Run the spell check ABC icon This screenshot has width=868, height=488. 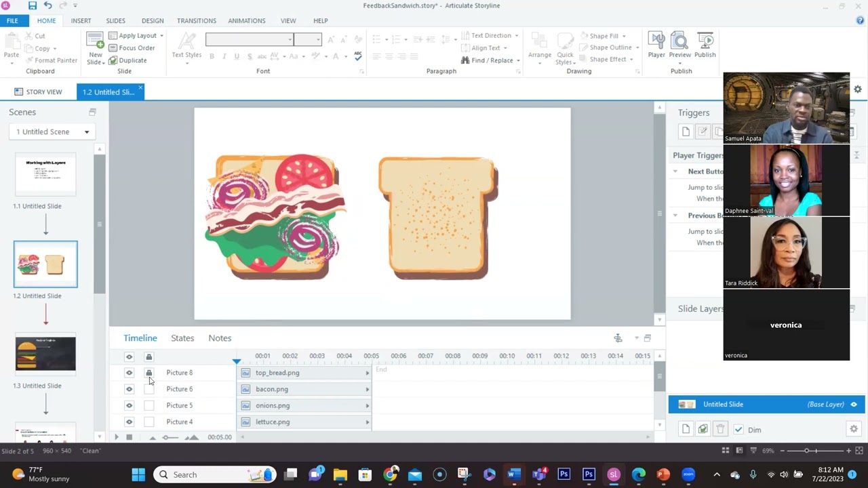click(x=358, y=56)
